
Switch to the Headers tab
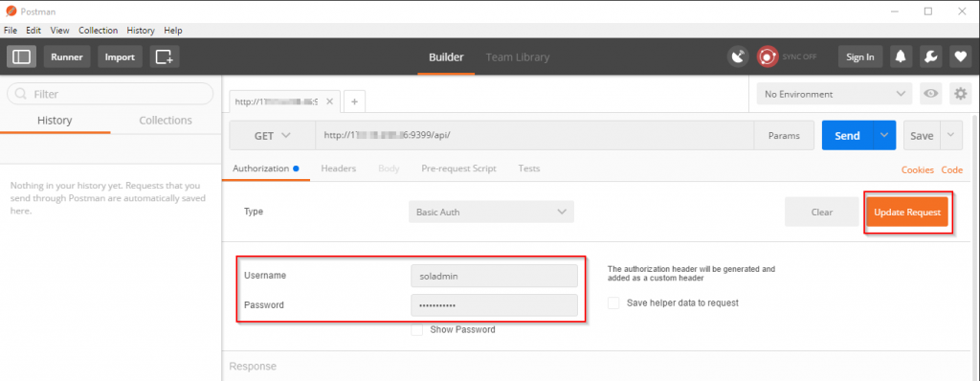[338, 168]
